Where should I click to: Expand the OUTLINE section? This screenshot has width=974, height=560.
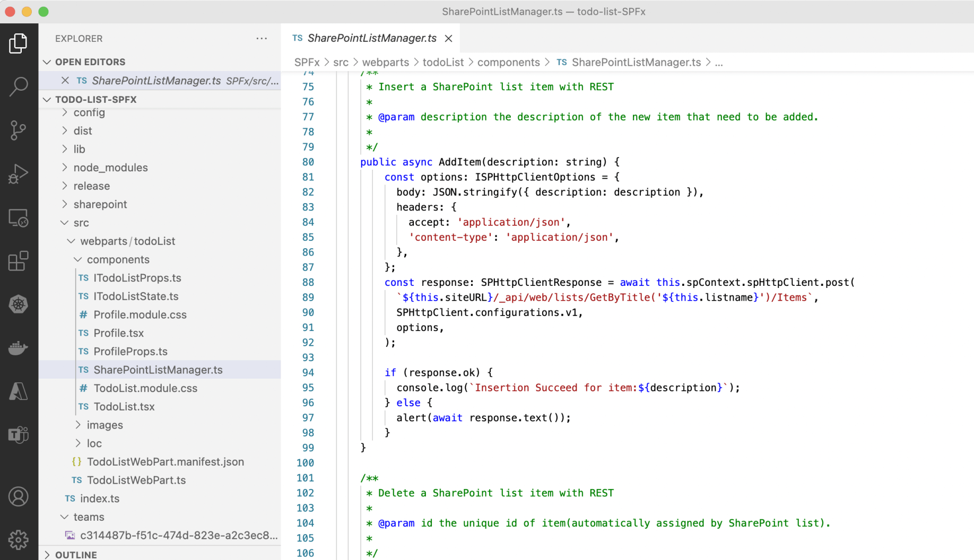click(76, 555)
